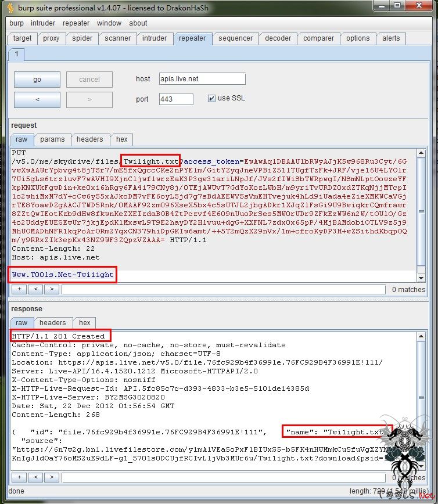Click the host input field
The width and height of the screenshot is (438, 504).
pyautogui.click(x=202, y=79)
